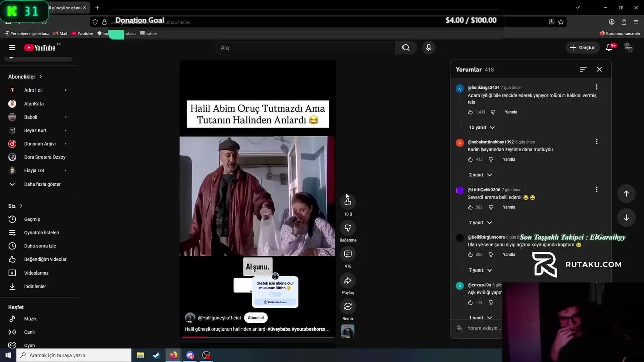Open the Abonelikler section chevron
Screen dimensions: 644x362
coord(41,77)
